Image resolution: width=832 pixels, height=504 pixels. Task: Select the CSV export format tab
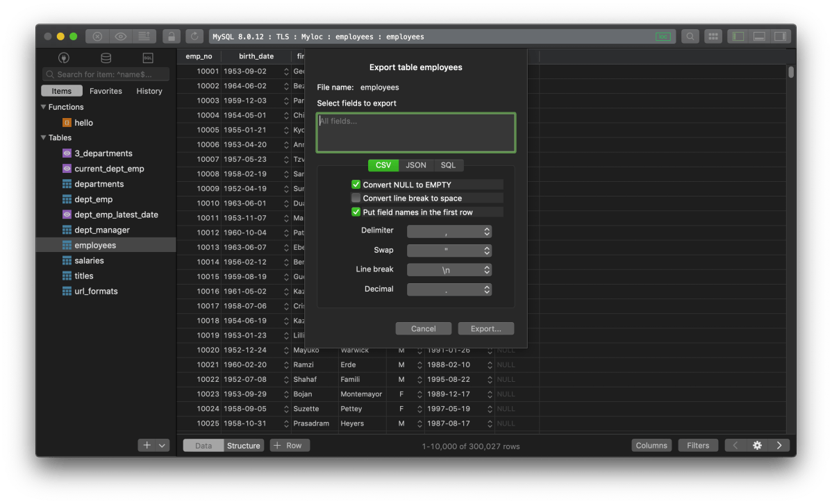[x=383, y=165]
